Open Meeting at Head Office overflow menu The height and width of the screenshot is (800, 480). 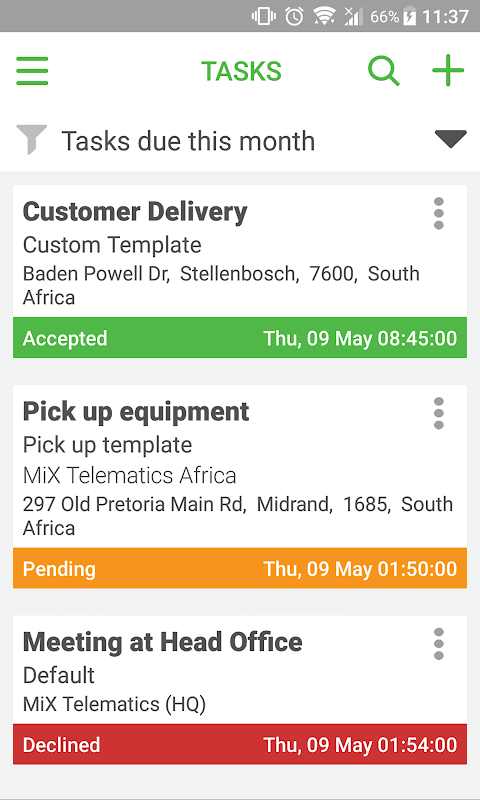click(439, 644)
